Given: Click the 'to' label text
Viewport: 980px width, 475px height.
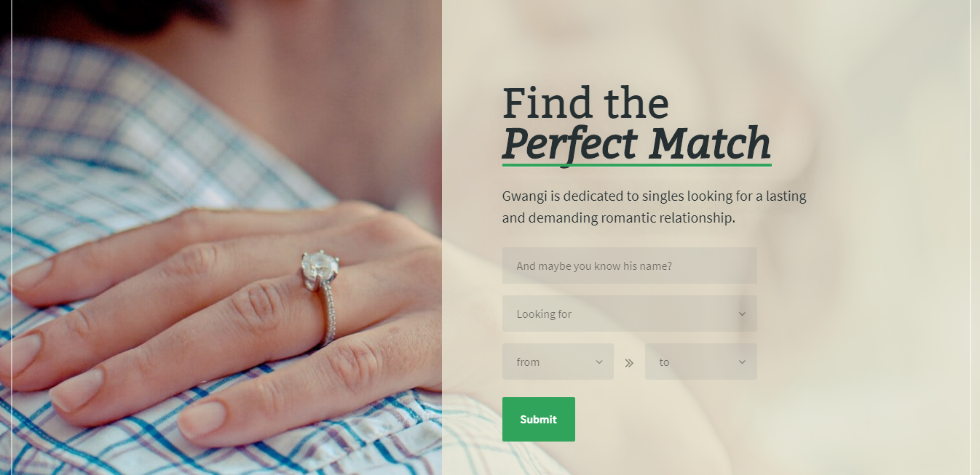Looking at the screenshot, I should (664, 362).
